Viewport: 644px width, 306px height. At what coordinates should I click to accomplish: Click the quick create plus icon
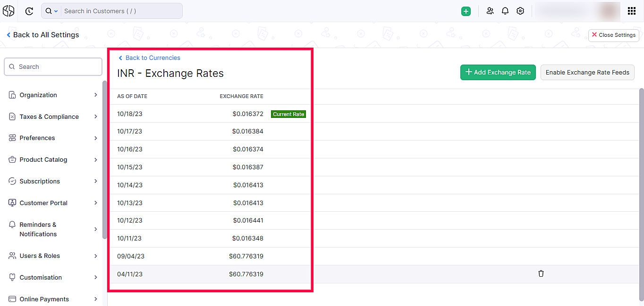click(x=466, y=11)
